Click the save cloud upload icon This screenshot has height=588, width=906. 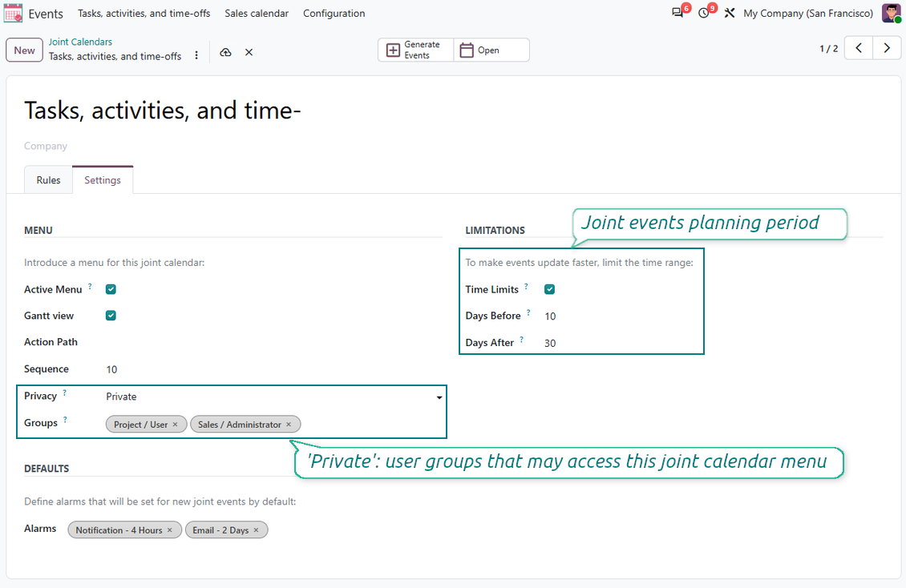point(225,53)
